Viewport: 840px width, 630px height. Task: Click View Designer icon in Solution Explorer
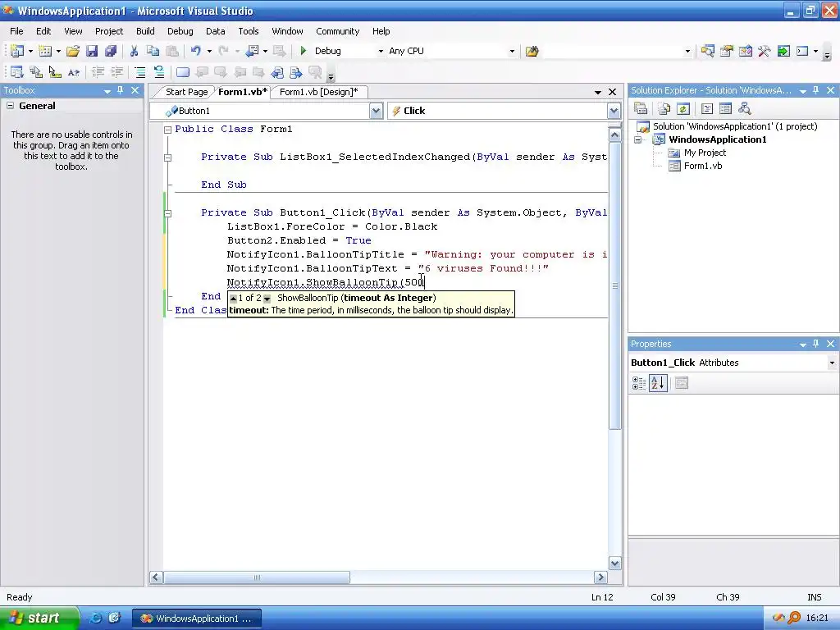pyautogui.click(x=725, y=109)
